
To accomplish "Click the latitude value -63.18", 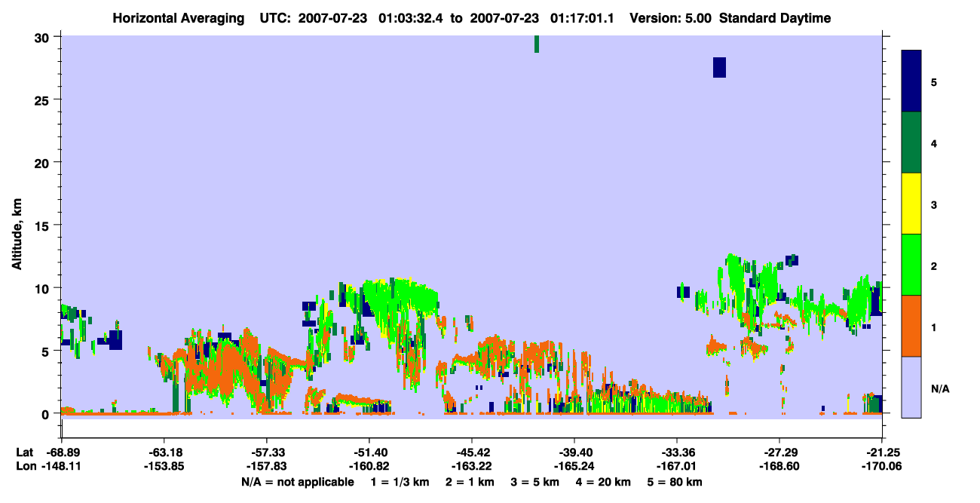I will click(x=164, y=452).
